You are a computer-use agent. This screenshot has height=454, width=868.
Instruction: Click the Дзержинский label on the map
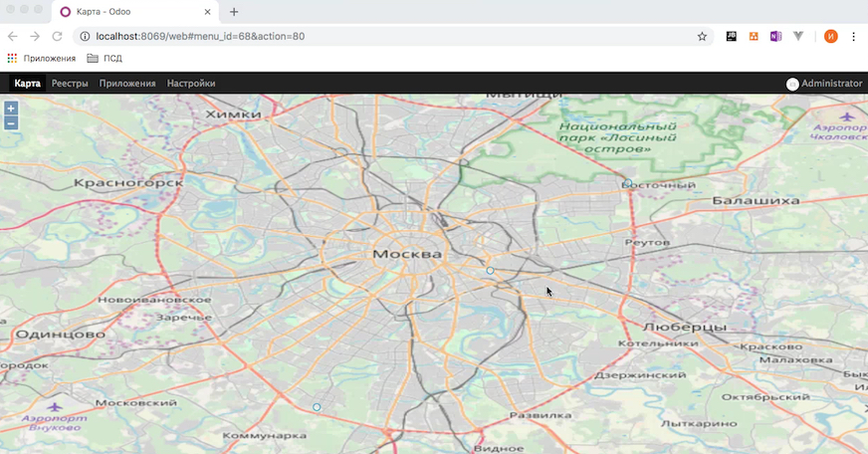point(640,374)
